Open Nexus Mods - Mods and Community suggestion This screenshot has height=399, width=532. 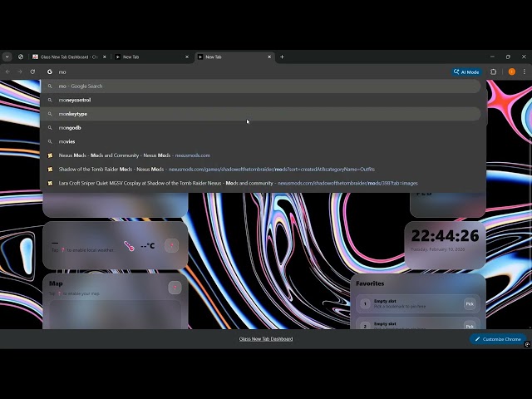click(260, 155)
